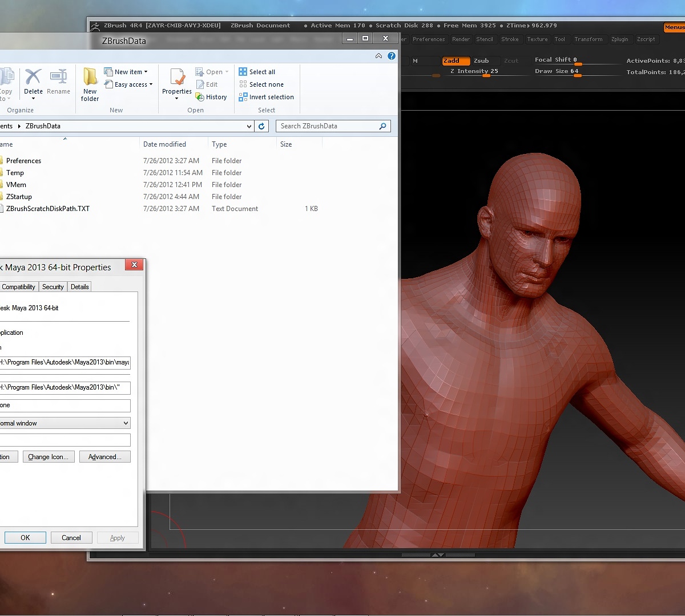Click the Advanced button
The height and width of the screenshot is (616, 685).
pyautogui.click(x=105, y=457)
